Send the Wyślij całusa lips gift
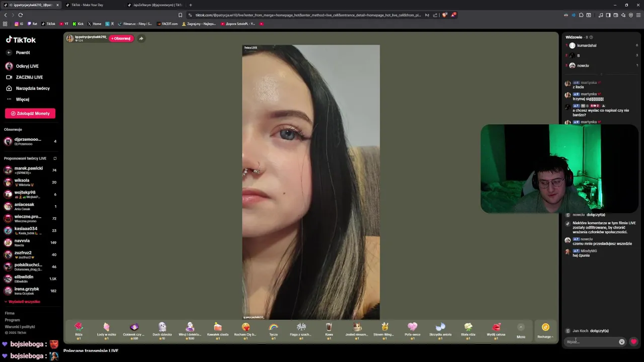Screen dimensions: 644x362 pyautogui.click(x=496, y=330)
